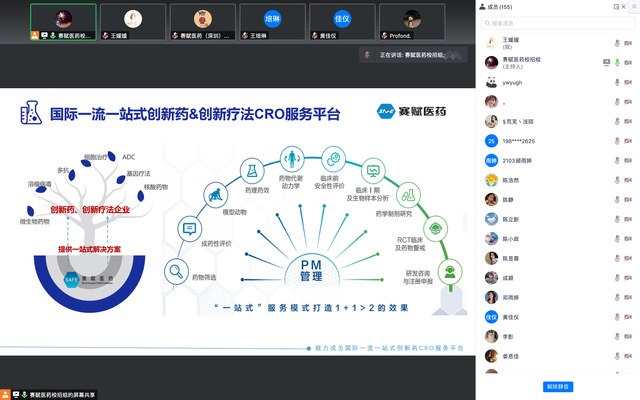Click the pop-out members panel icon
640x400 pixels.
[616, 7]
